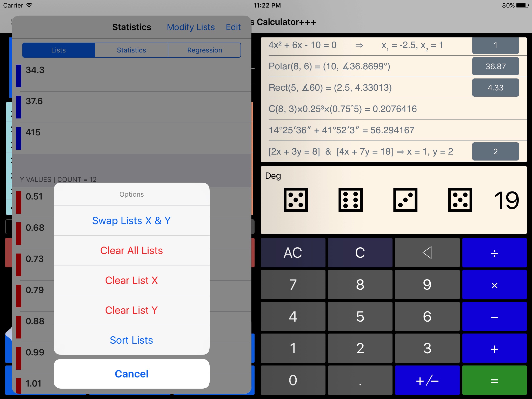
Task: Click Clear List X in options
Action: (132, 280)
